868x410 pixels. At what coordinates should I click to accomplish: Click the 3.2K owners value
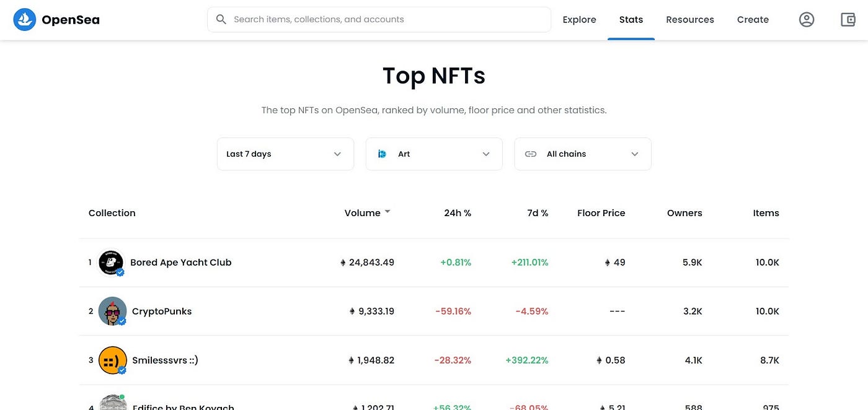click(x=693, y=312)
